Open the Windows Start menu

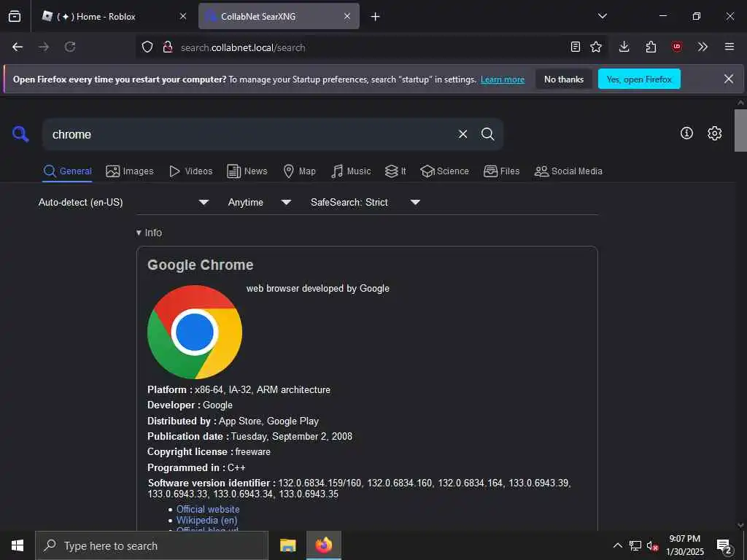click(18, 545)
